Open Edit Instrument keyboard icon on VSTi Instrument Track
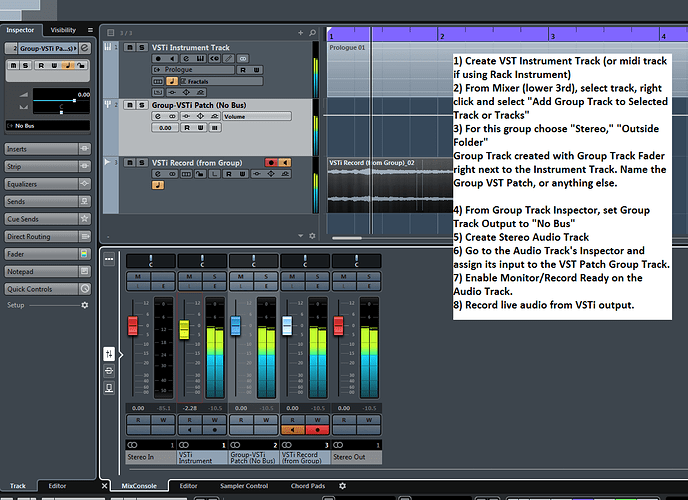 (x=200, y=58)
